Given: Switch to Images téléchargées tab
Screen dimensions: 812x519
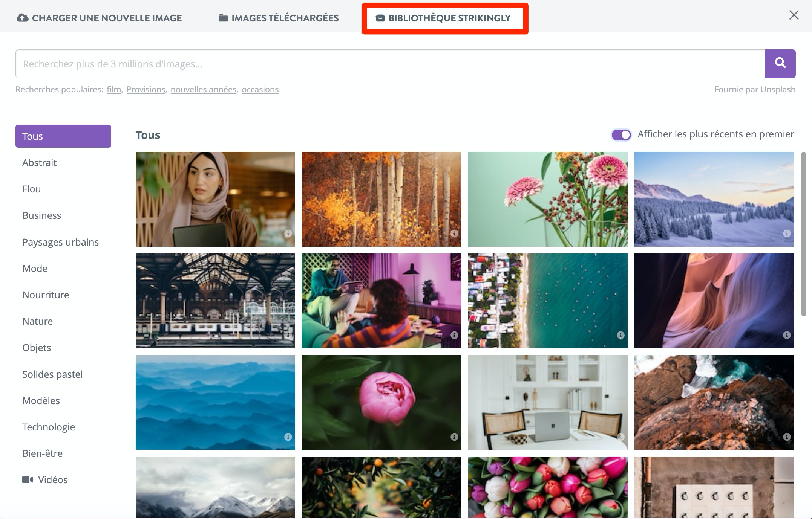Looking at the screenshot, I should [x=279, y=18].
